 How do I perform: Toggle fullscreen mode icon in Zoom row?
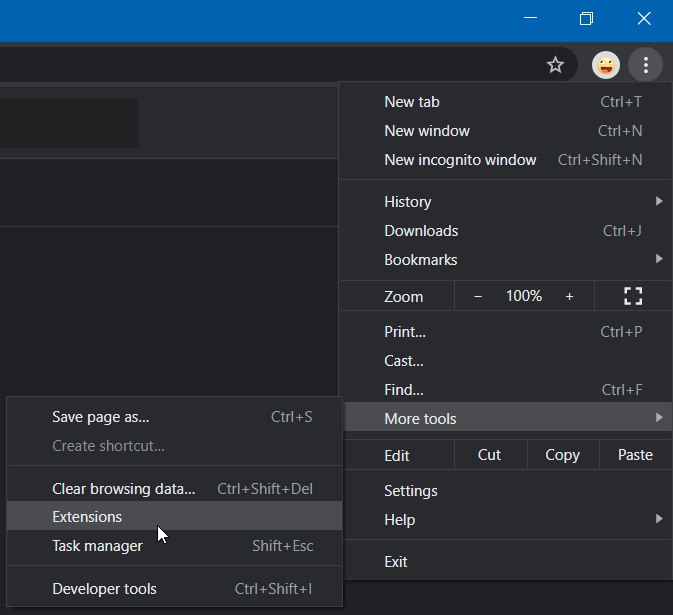pyautogui.click(x=632, y=296)
